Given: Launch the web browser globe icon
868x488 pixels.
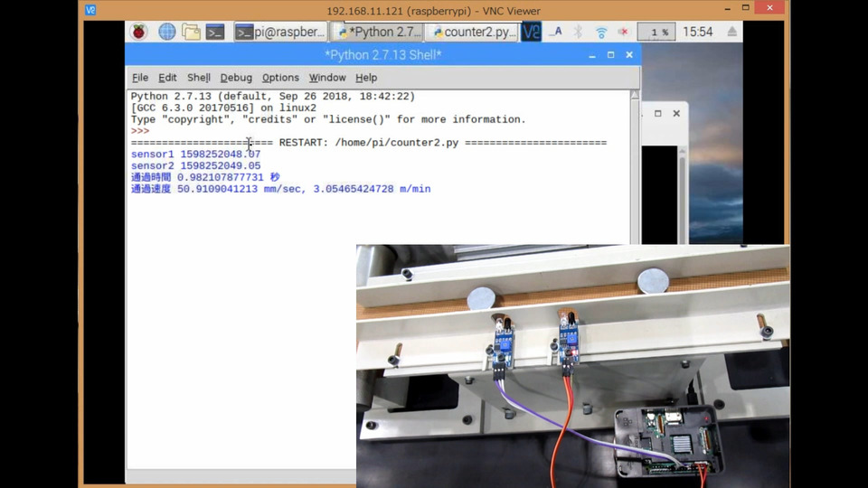Looking at the screenshot, I should 166,33.
